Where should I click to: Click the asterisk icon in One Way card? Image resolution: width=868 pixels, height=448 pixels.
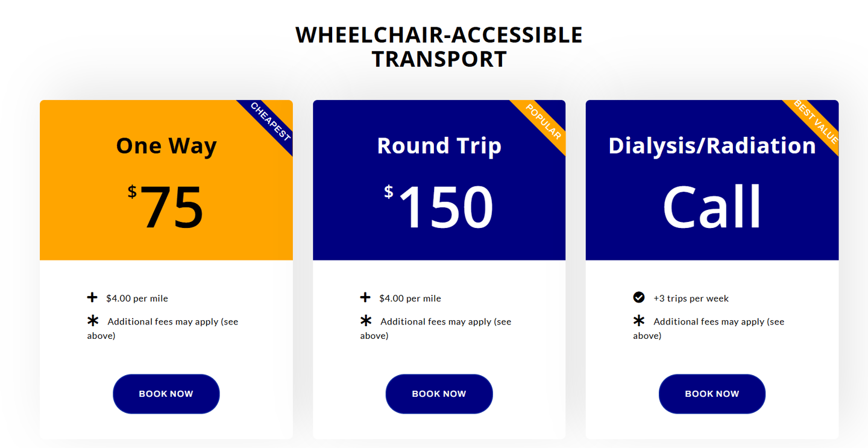pos(93,321)
